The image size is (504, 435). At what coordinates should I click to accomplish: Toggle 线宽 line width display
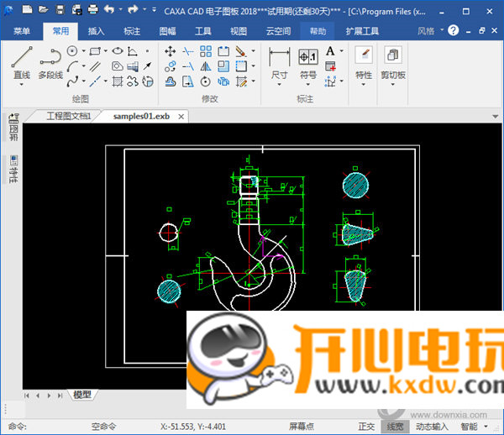[x=395, y=427]
